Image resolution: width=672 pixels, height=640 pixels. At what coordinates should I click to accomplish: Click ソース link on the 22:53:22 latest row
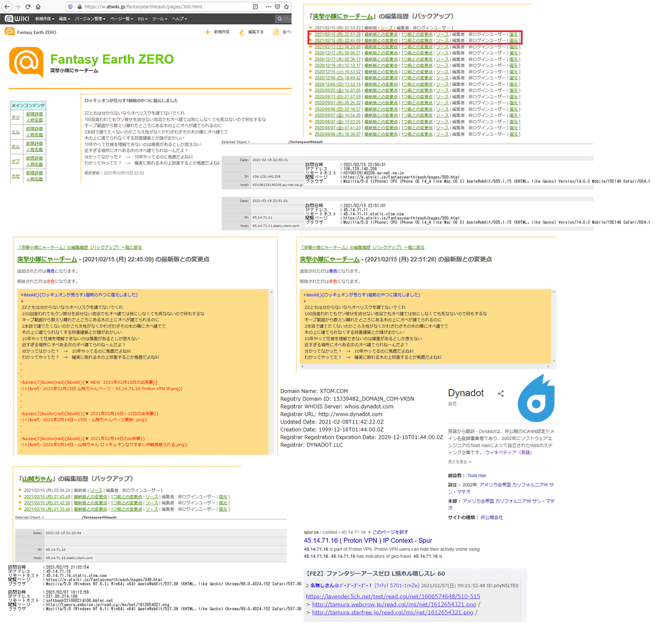pyautogui.click(x=387, y=28)
